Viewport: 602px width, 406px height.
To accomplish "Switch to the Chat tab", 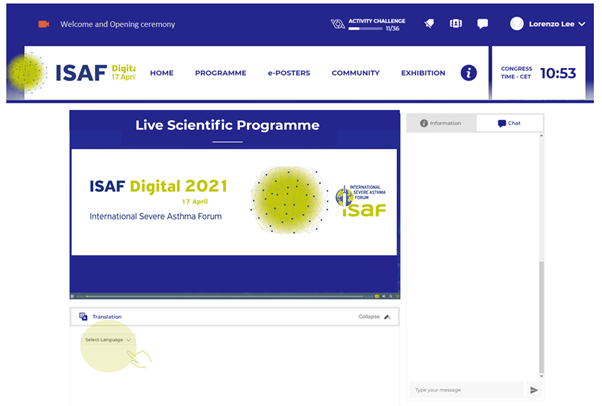I will click(x=509, y=123).
